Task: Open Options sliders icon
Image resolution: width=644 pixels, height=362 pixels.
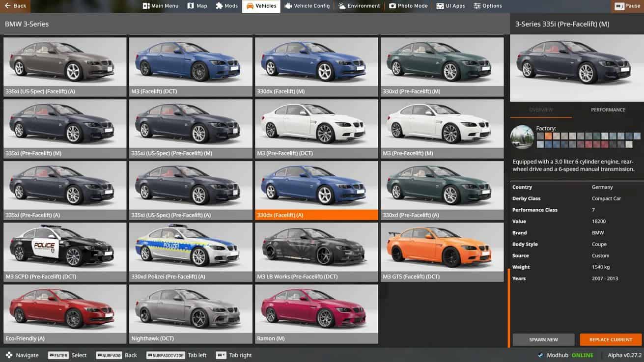Action: (477, 6)
